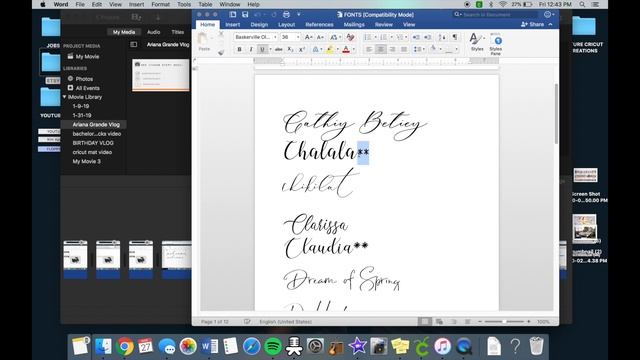Click the Word vertical scrollbar
Screen dimensions: 640x360
click(556, 113)
